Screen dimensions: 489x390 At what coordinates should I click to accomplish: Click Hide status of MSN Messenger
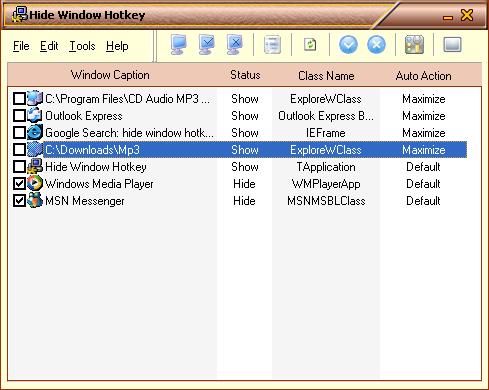coord(244,201)
